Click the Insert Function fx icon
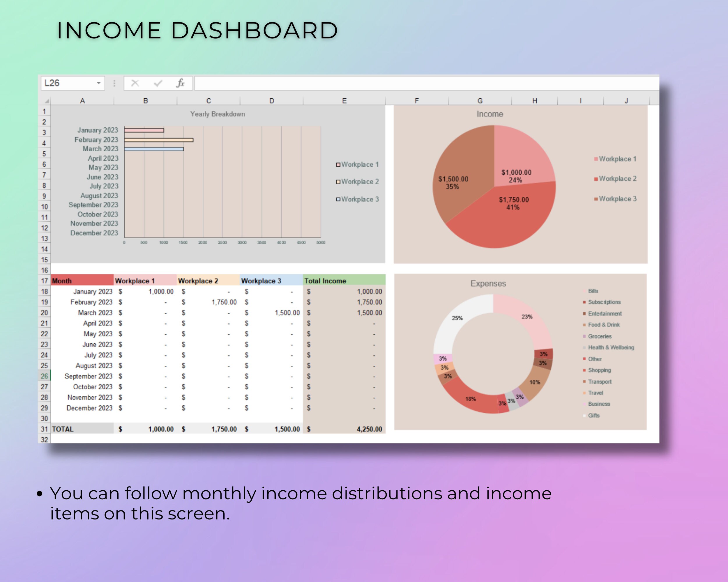 point(180,83)
